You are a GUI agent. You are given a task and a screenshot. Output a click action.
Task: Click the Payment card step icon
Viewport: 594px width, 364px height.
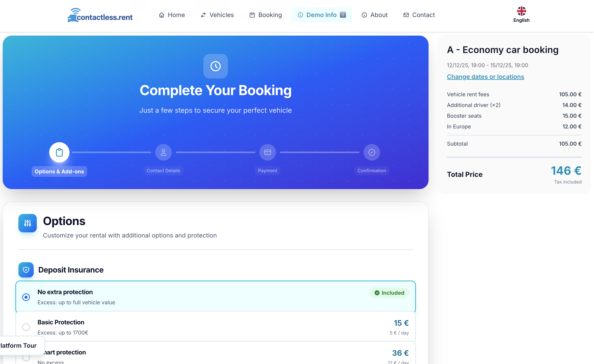click(x=268, y=152)
